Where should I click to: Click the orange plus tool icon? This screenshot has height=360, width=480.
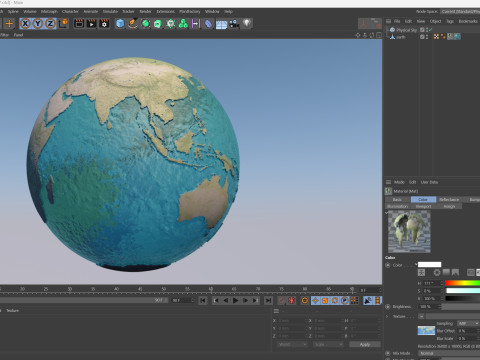(x=9, y=24)
